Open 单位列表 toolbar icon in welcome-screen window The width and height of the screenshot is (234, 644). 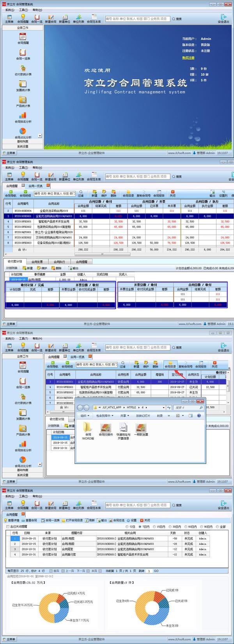78,18
